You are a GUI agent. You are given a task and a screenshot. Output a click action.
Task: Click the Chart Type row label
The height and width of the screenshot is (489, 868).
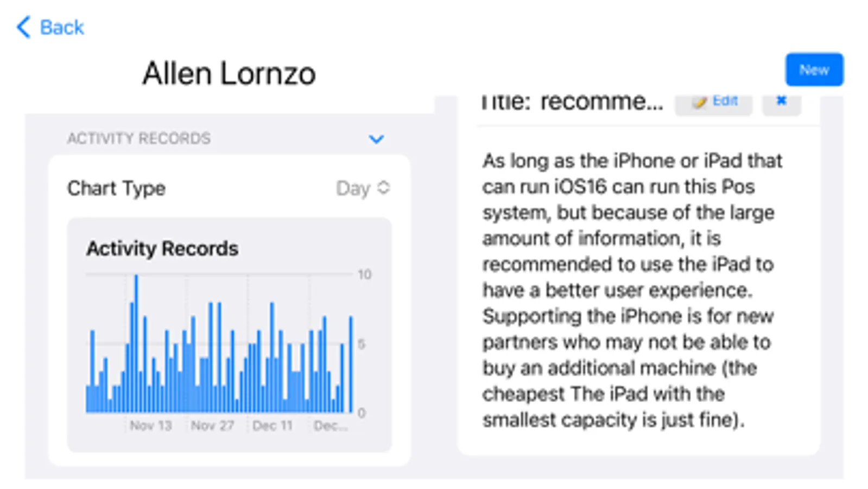coord(116,188)
